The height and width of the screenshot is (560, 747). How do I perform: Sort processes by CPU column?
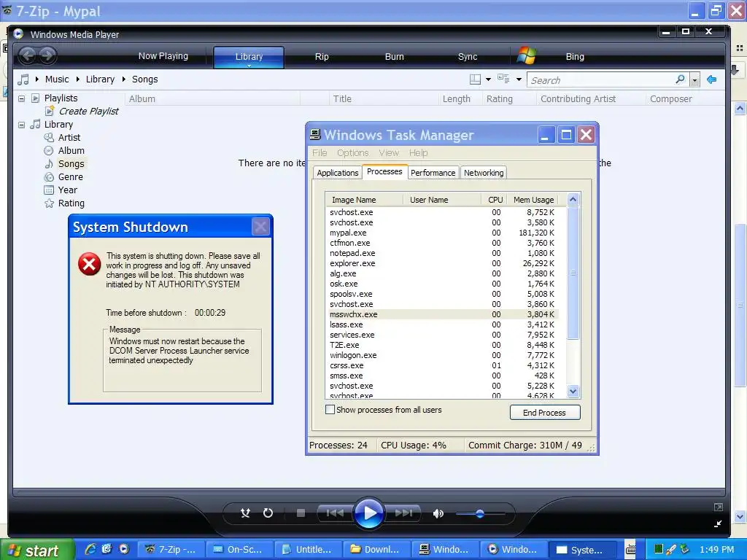(x=495, y=200)
